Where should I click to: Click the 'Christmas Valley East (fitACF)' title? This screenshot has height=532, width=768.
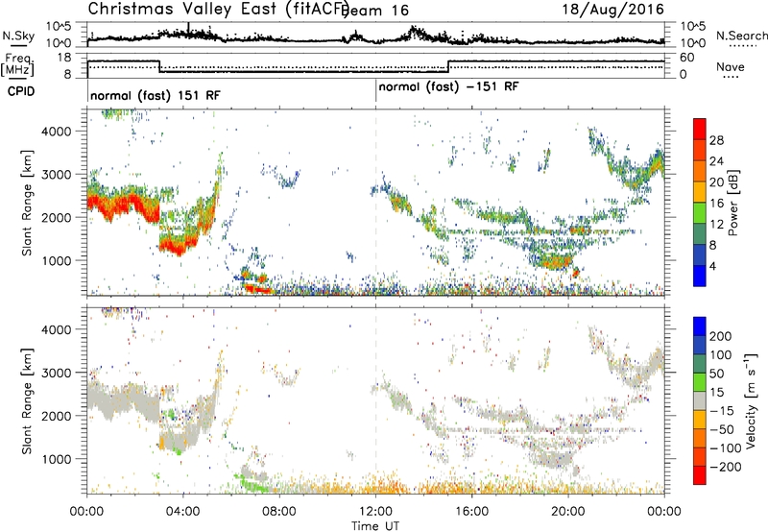pyautogui.click(x=219, y=9)
